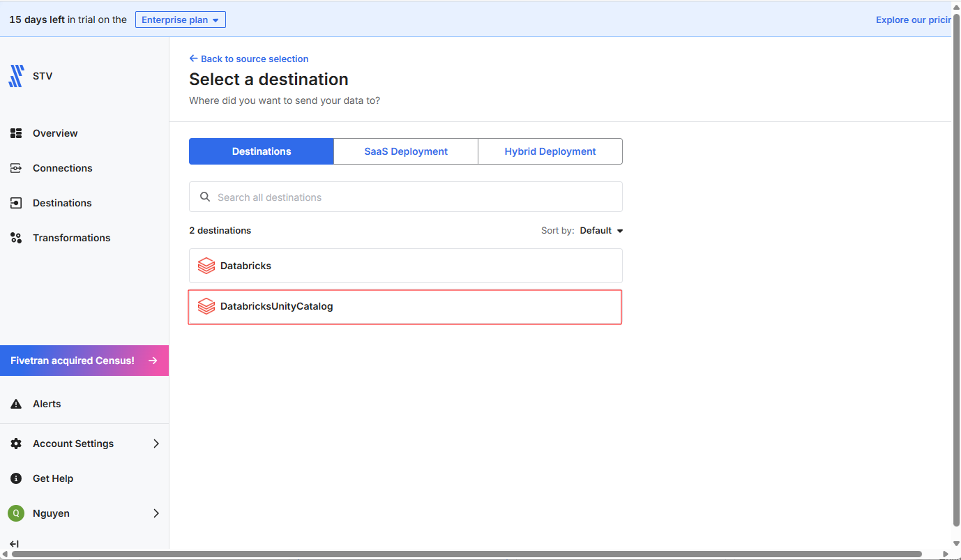This screenshot has width=961, height=560.
Task: Open the Destinations sidebar page
Action: click(62, 203)
